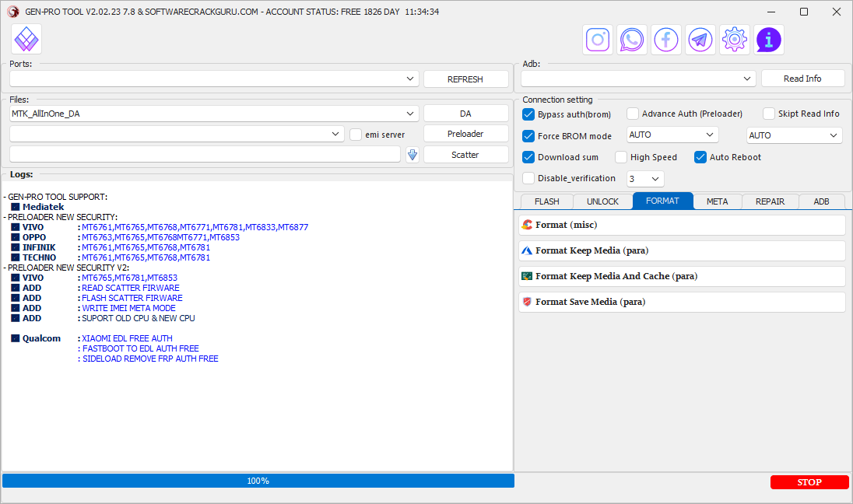853x504 pixels.
Task: Switch to the FLASH tab
Action: point(546,201)
